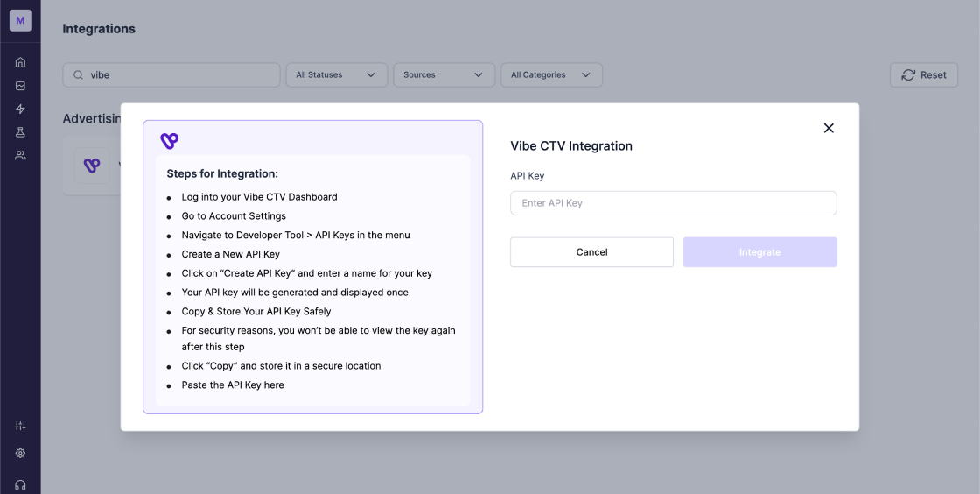980x494 pixels.
Task: Open the flask experiments icon in sidebar
Action: tap(20, 132)
